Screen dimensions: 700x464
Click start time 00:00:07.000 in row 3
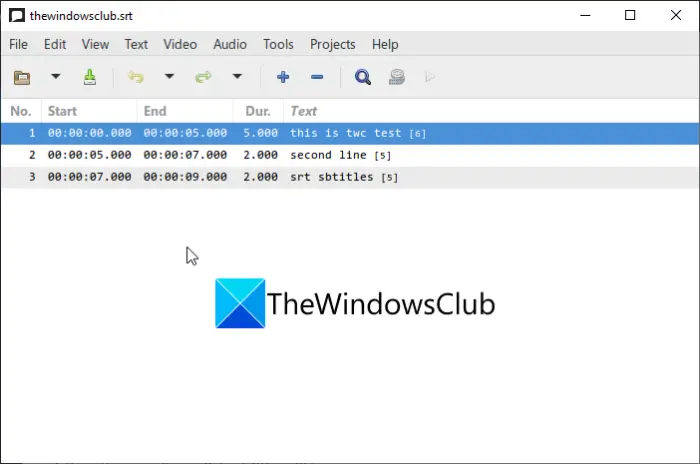tap(89, 177)
